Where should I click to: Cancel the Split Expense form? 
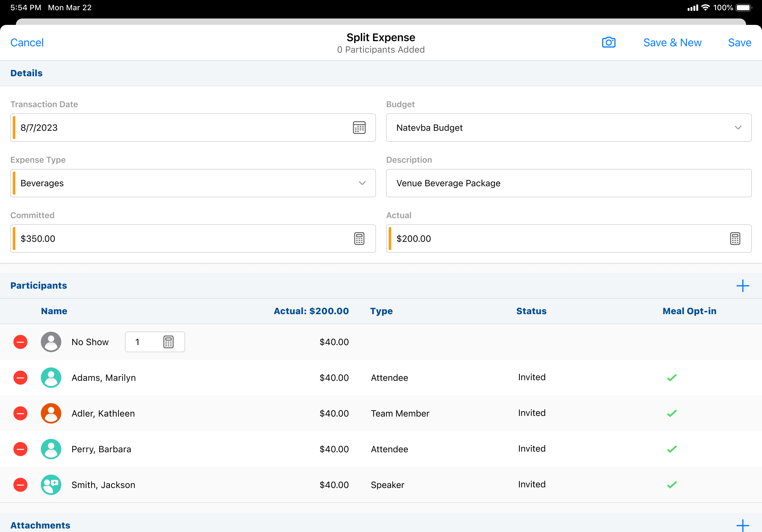(x=27, y=42)
